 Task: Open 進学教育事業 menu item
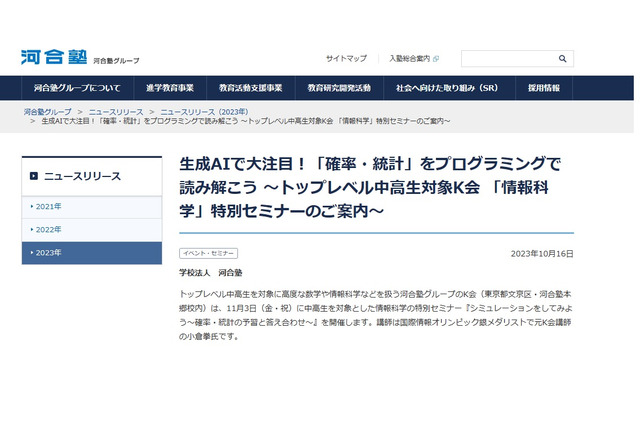tap(170, 88)
